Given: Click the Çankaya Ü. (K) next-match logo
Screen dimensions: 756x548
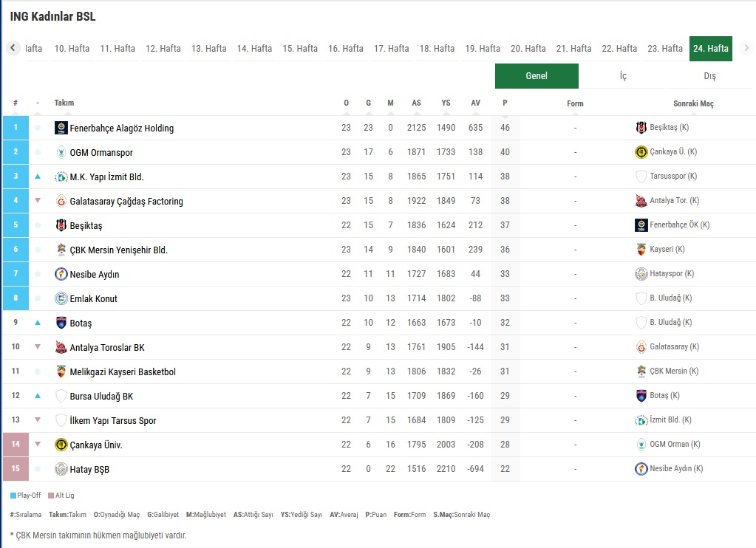Looking at the screenshot, I should point(641,152).
